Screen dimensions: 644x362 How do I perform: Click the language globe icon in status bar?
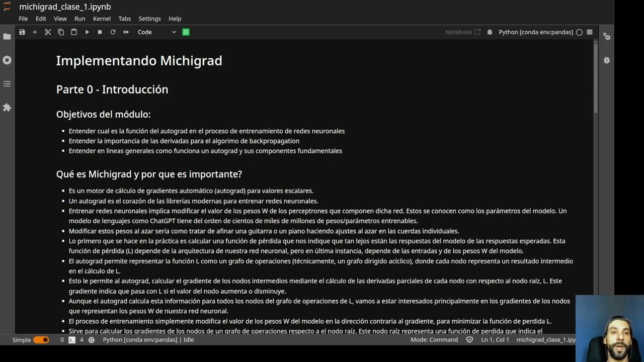(x=92, y=340)
